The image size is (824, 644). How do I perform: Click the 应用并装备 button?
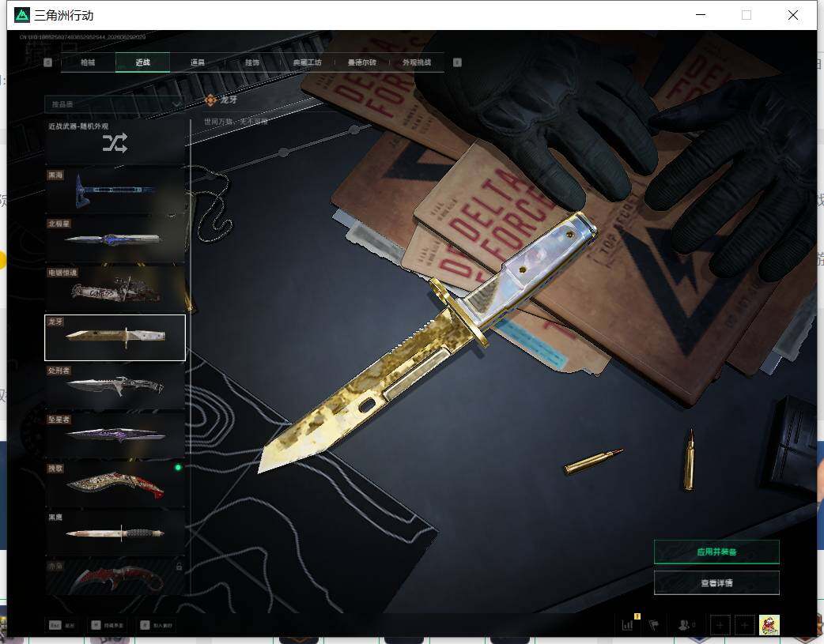[716, 552]
